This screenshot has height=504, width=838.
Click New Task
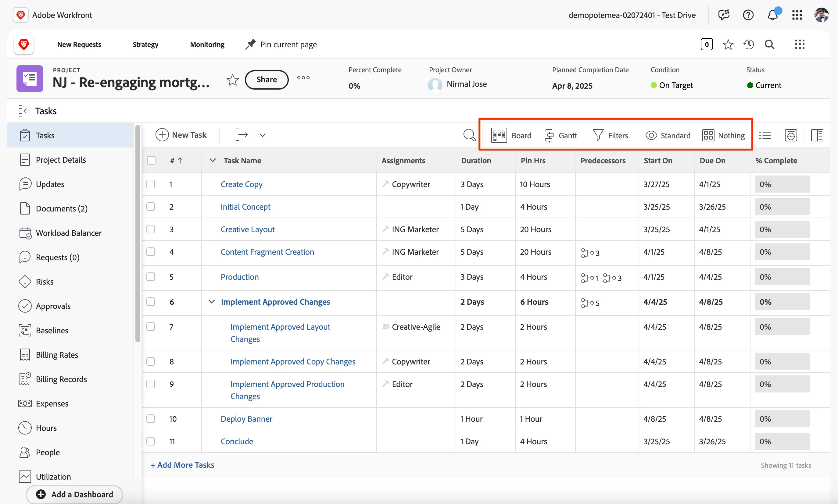(x=181, y=135)
